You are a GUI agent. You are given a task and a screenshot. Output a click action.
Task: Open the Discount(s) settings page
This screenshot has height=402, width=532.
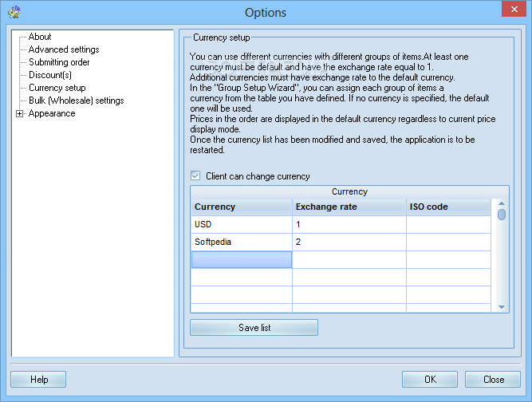point(50,75)
